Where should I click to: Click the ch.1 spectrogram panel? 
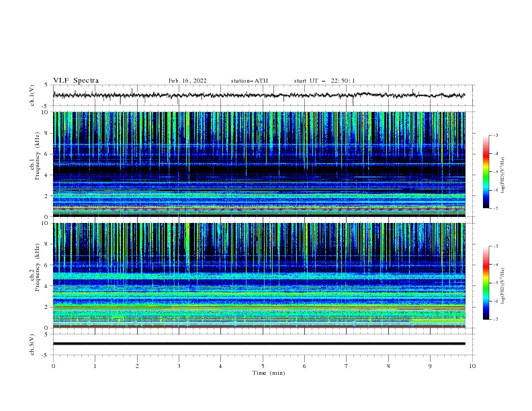pos(259,164)
